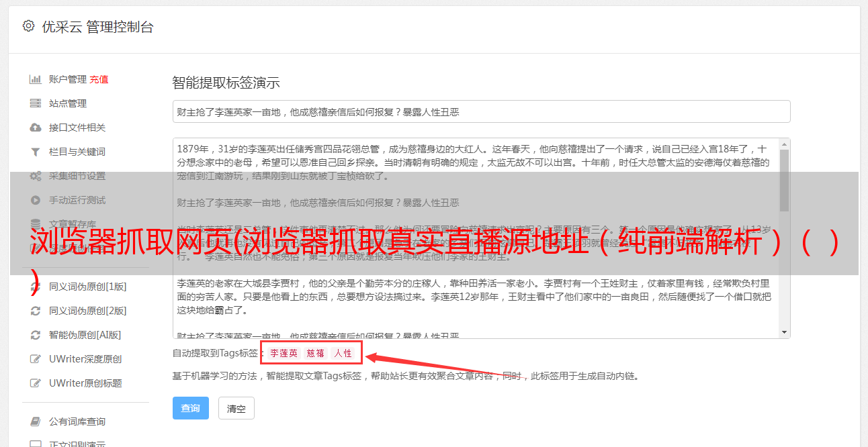Click the refresh icon beside 智能伪原创[AI版]
Image resolution: width=868 pixels, height=447 pixels.
(35, 335)
